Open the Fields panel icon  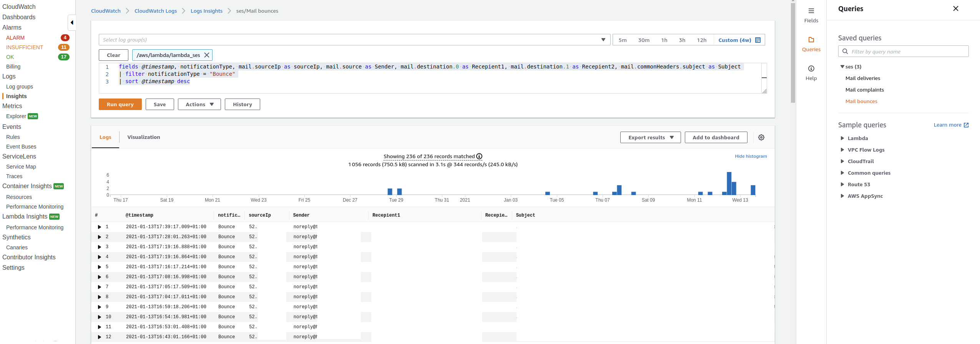point(811,11)
